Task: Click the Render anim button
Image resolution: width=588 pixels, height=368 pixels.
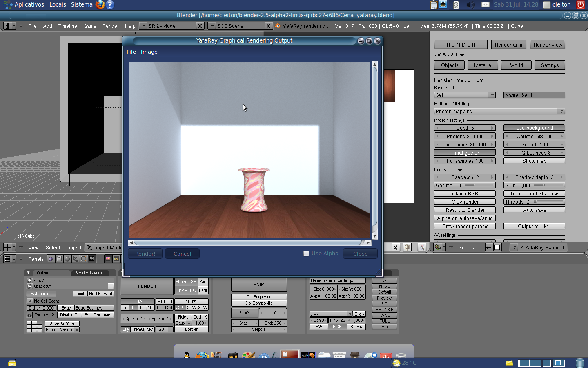Action: click(509, 45)
